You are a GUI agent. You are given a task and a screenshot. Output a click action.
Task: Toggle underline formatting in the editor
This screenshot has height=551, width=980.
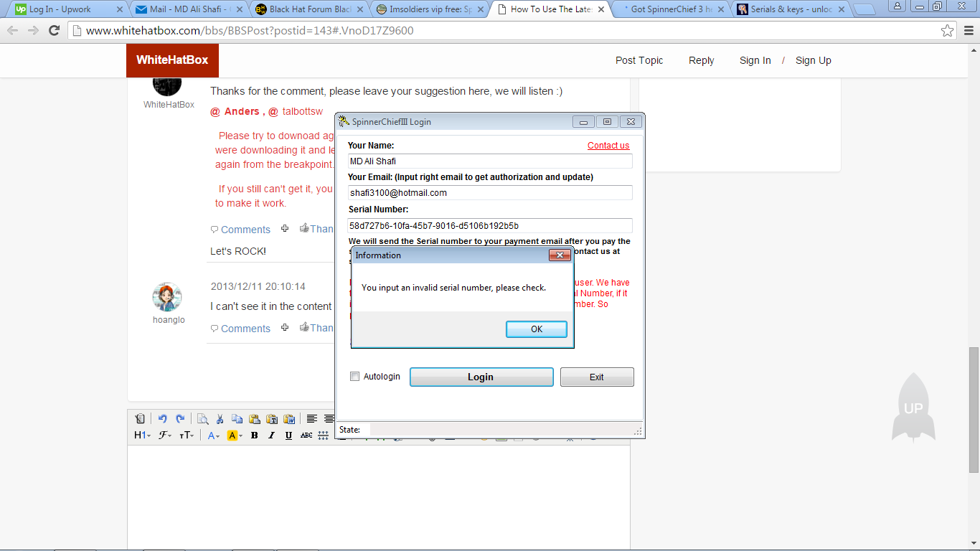[288, 435]
